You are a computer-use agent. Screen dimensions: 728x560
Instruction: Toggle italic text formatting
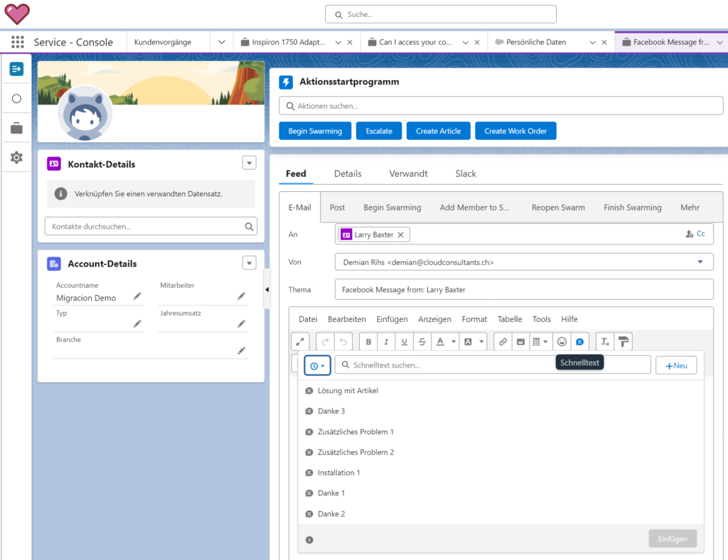tap(386, 342)
